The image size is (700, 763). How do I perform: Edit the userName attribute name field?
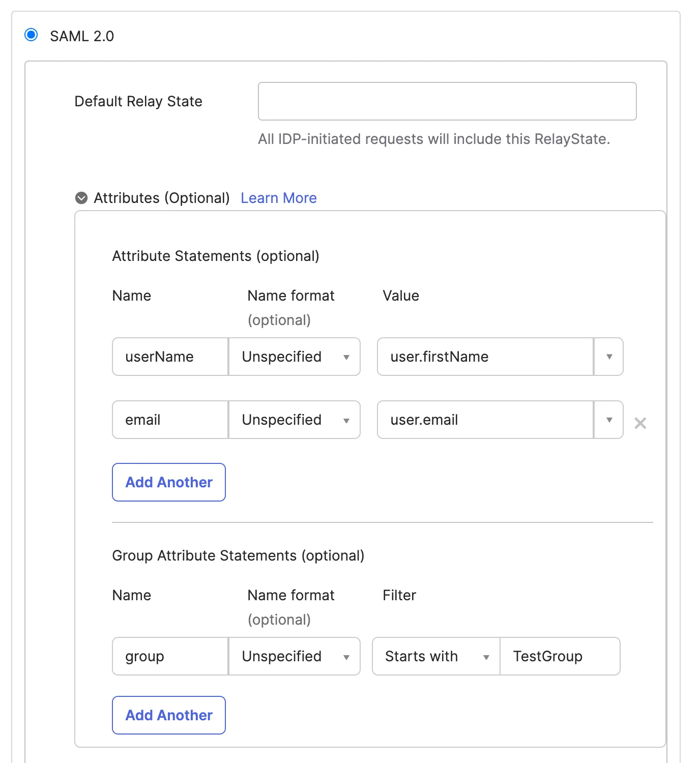point(169,357)
